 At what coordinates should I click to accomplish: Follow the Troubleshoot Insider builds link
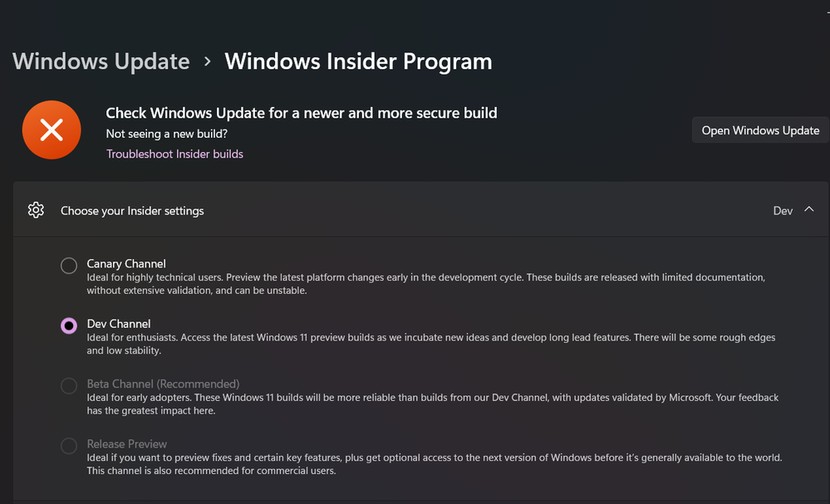(x=174, y=154)
